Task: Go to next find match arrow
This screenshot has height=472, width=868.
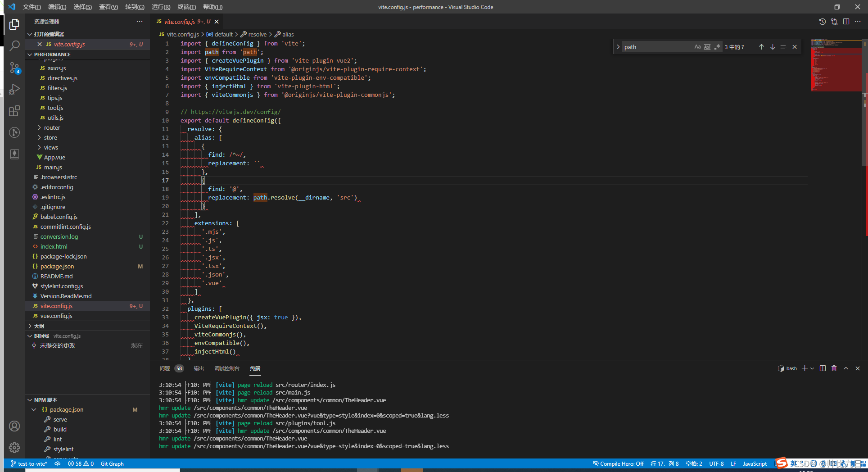Action: [x=773, y=47]
